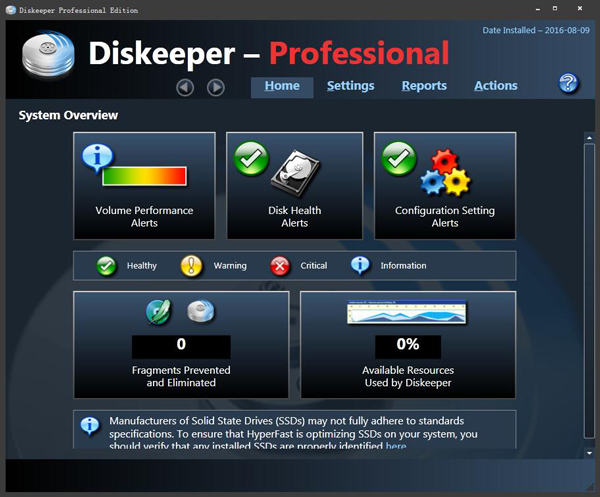The height and width of the screenshot is (497, 600).
Task: Open Configuration Setting Alerts panel
Action: pos(445,186)
